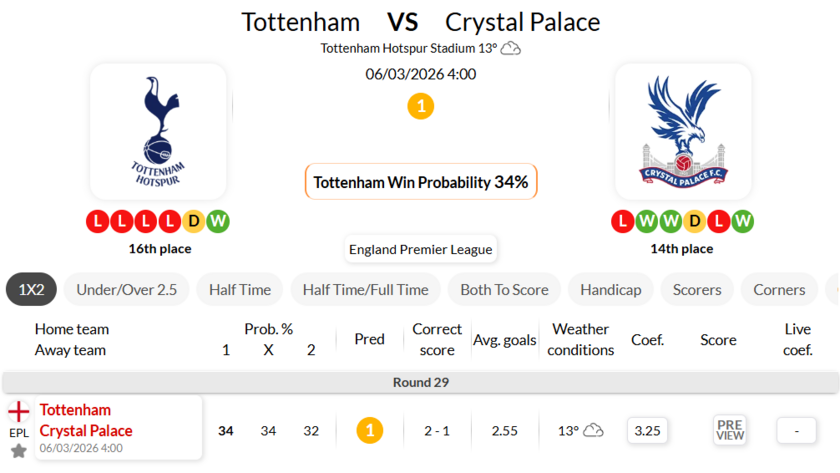Open the Corners tab
The image size is (840, 473).
[x=779, y=289]
